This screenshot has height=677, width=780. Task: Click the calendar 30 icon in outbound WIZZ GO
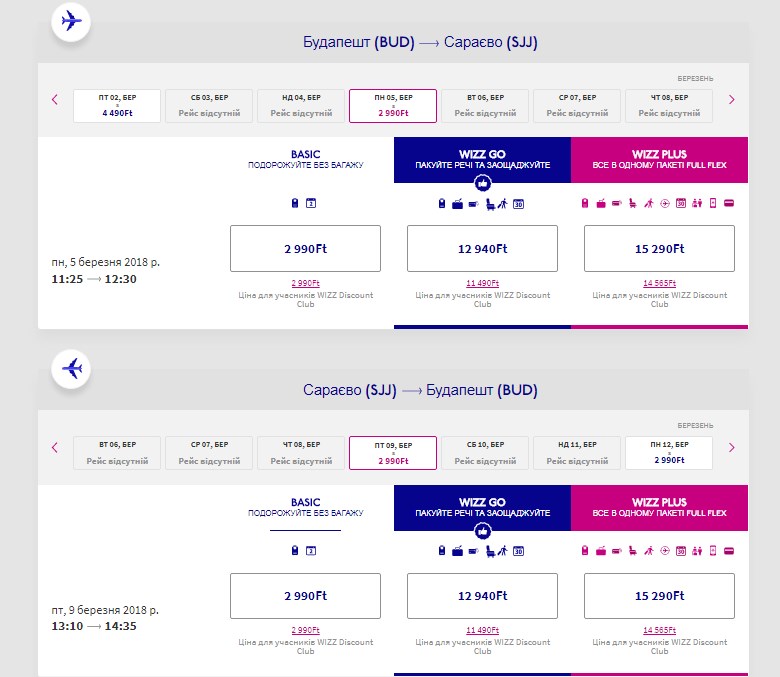click(x=519, y=204)
